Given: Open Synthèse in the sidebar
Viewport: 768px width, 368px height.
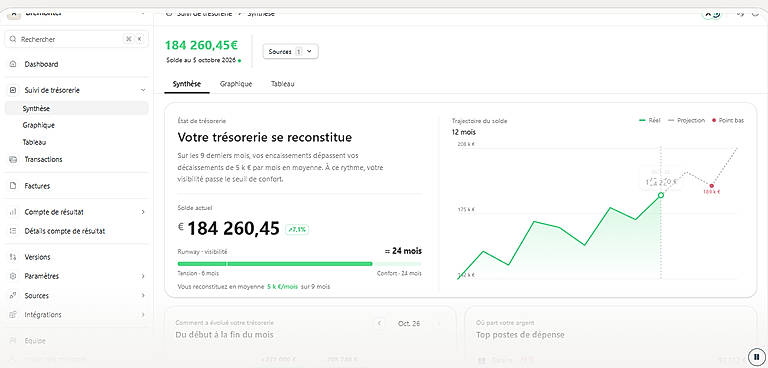Looking at the screenshot, I should point(76,108).
